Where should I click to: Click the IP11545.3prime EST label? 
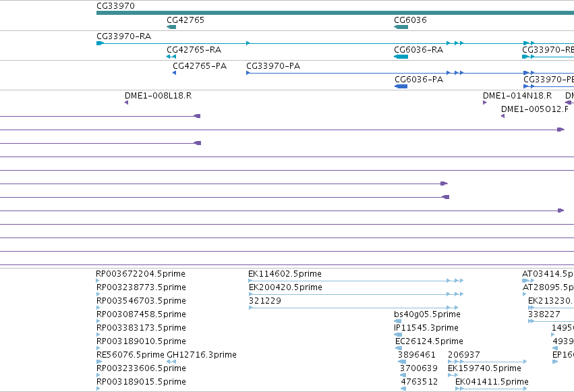(x=426, y=328)
